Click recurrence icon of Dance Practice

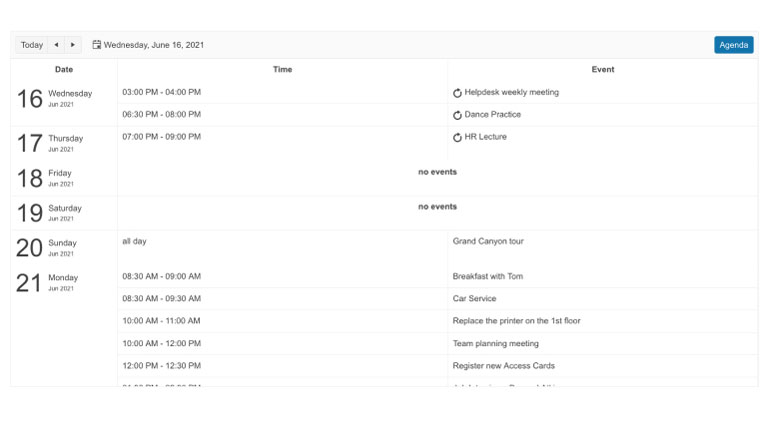[x=457, y=115]
